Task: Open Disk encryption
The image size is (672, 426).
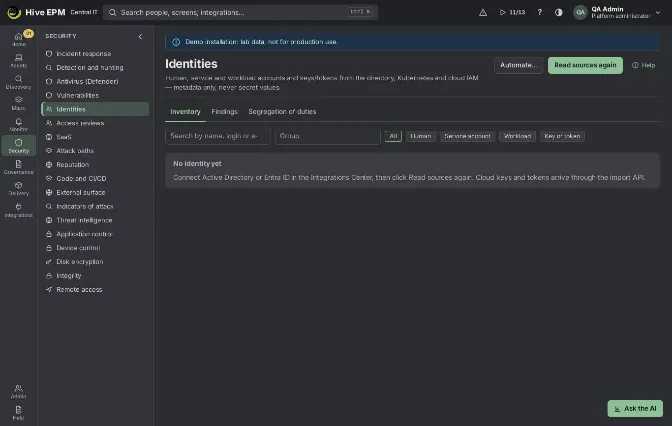Action: (x=95, y=261)
